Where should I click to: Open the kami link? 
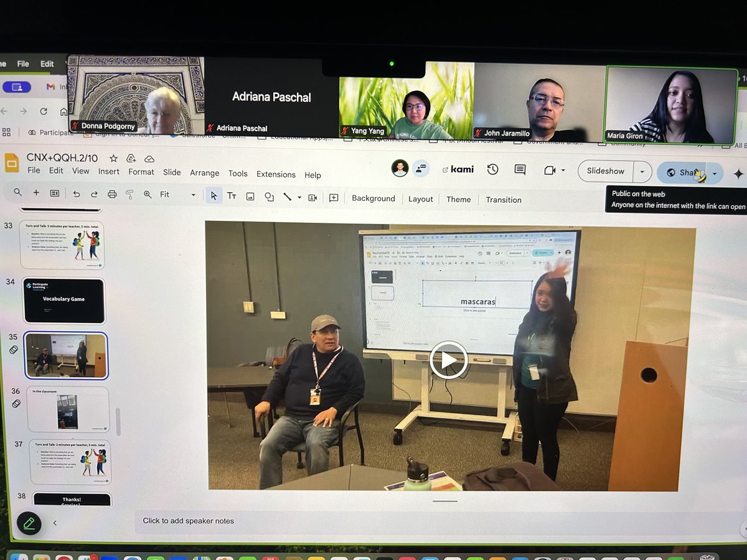click(x=458, y=169)
